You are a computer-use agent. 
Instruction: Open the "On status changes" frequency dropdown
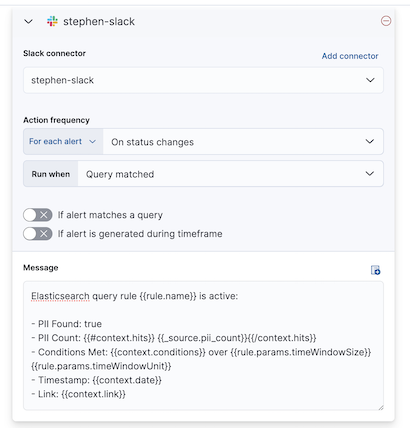tap(243, 142)
